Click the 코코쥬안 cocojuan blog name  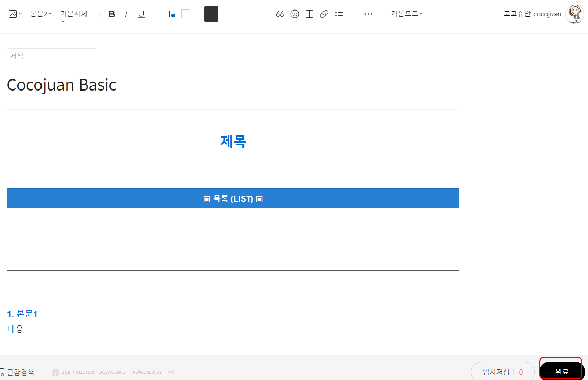point(532,14)
